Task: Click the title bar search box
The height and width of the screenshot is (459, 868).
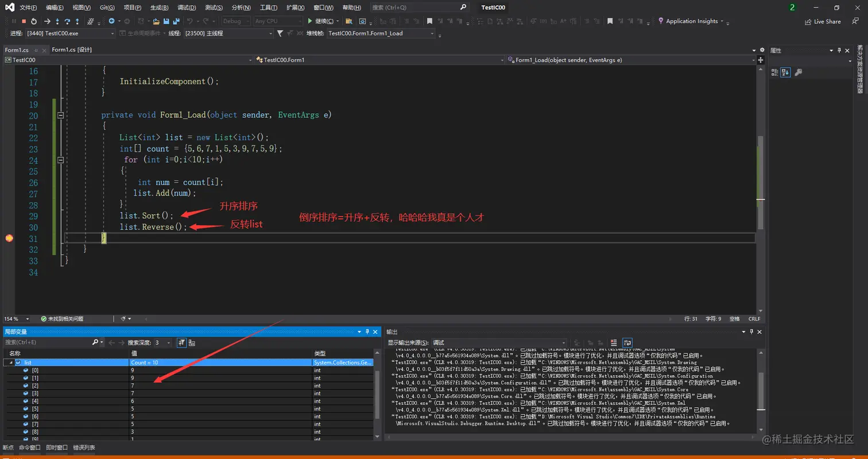Action: tap(419, 7)
